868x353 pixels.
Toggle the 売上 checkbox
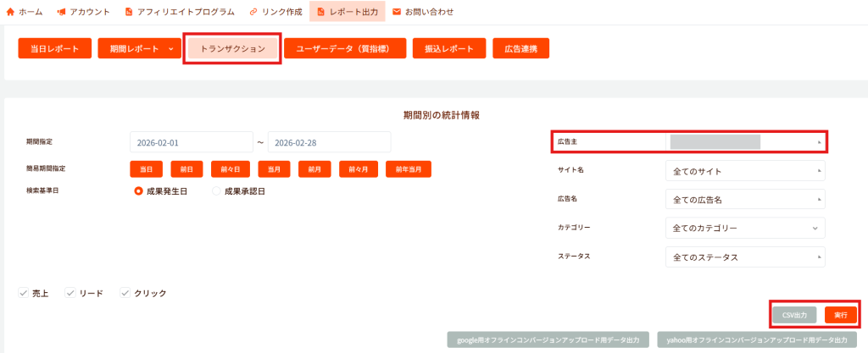click(24, 293)
